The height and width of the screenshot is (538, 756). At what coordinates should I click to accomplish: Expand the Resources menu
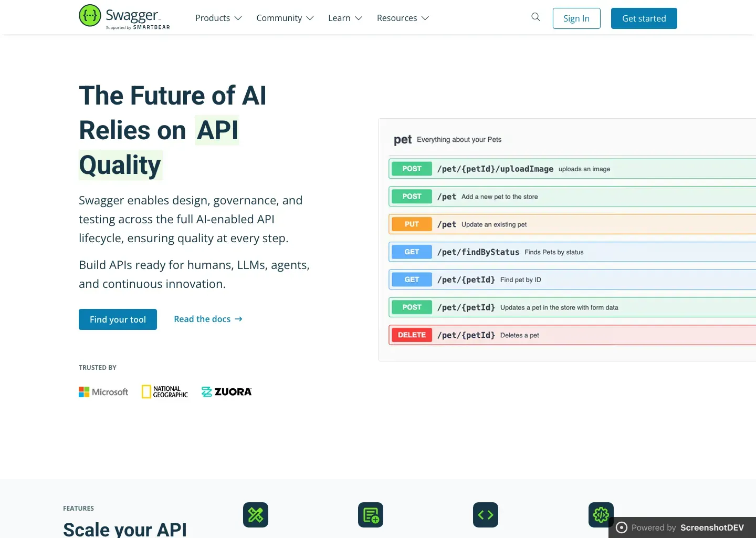click(403, 18)
